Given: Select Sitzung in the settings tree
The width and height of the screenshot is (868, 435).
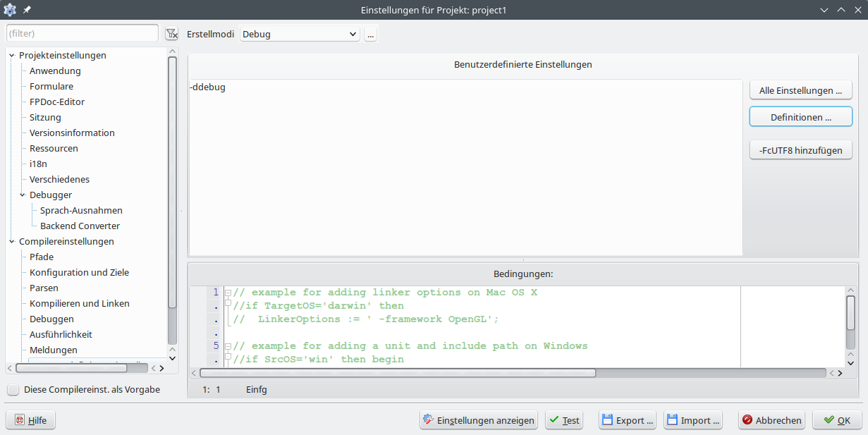Looking at the screenshot, I should pos(45,117).
